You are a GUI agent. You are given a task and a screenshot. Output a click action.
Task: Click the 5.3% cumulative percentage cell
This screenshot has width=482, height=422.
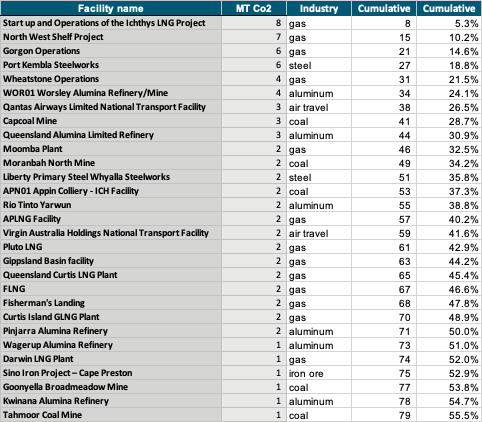click(x=449, y=23)
